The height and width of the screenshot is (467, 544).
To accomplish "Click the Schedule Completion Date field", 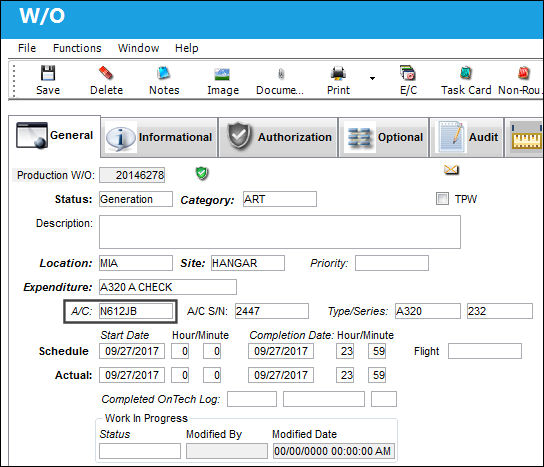I will pos(281,351).
